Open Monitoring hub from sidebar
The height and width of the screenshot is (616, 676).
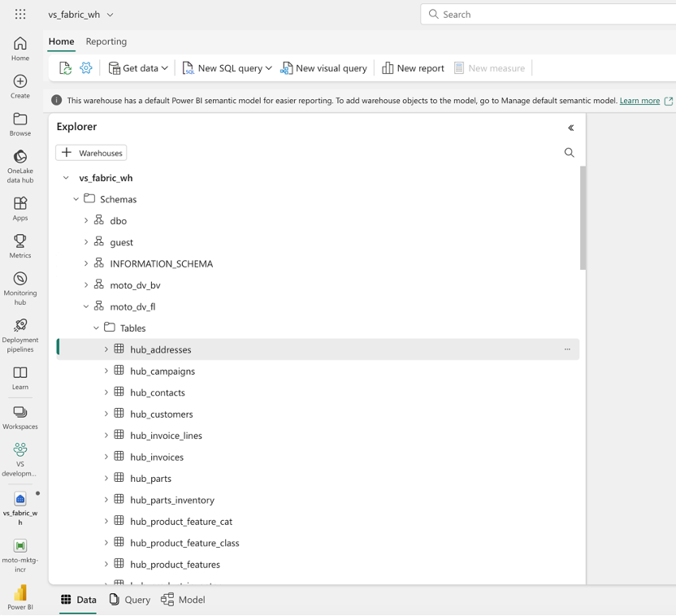click(20, 279)
